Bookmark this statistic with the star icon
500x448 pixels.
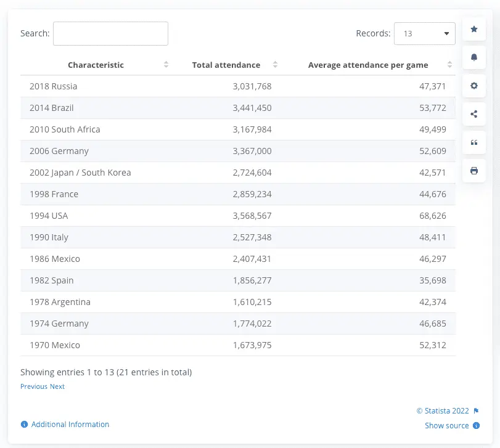click(x=473, y=29)
